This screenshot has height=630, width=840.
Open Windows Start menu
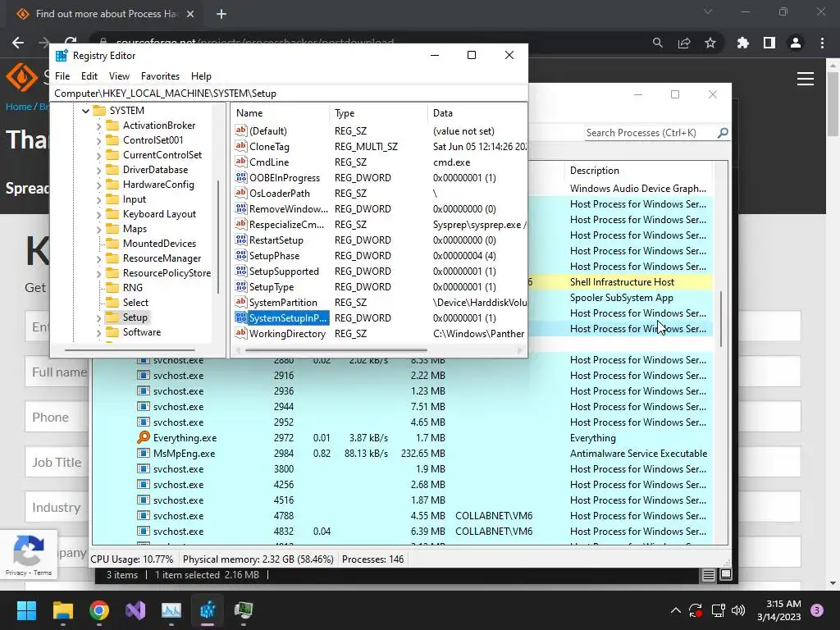click(x=26, y=609)
